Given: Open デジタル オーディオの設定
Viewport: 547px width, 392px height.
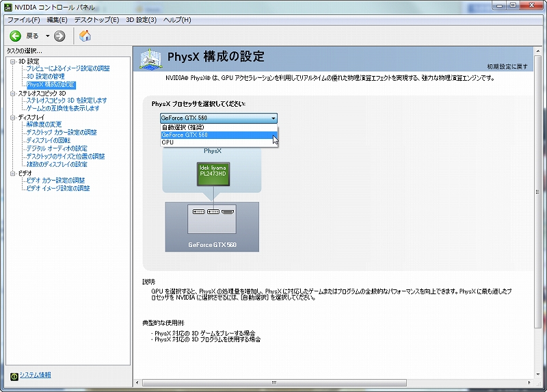Looking at the screenshot, I should 57,148.
